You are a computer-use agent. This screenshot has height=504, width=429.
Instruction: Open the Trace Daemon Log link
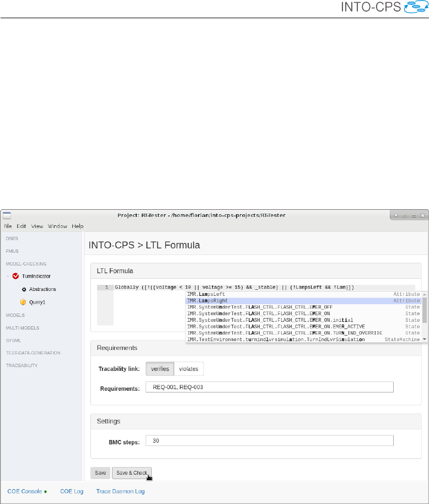pos(120,491)
